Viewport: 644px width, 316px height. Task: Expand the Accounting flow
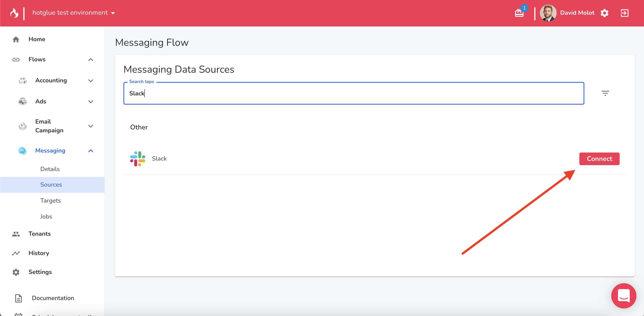click(x=90, y=80)
